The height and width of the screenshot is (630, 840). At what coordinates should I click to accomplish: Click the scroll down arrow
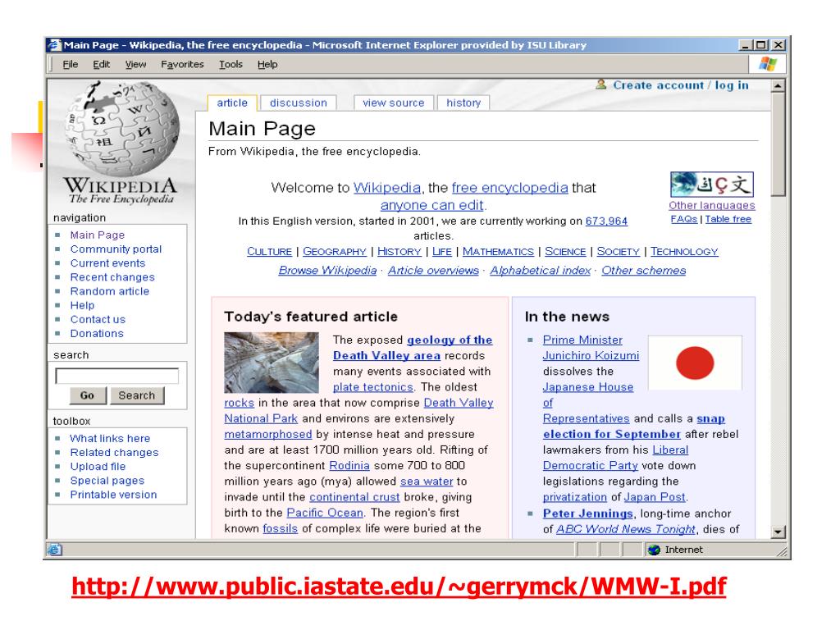pyautogui.click(x=778, y=532)
